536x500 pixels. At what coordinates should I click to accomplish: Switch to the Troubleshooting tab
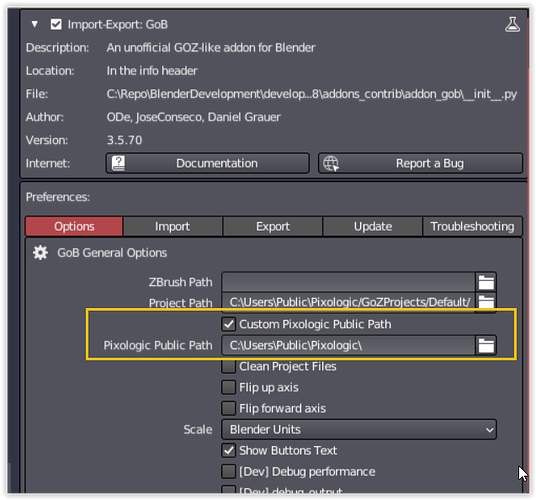click(472, 226)
